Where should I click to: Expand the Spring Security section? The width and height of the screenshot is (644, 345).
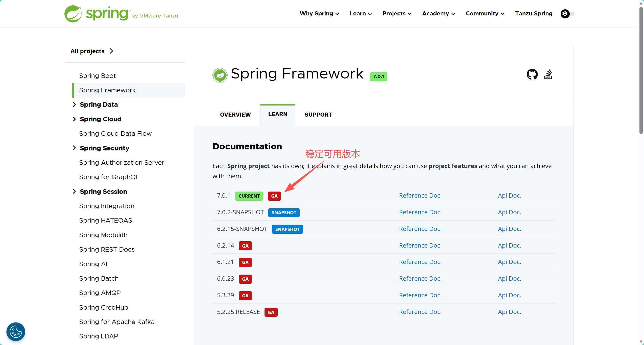[74, 148]
